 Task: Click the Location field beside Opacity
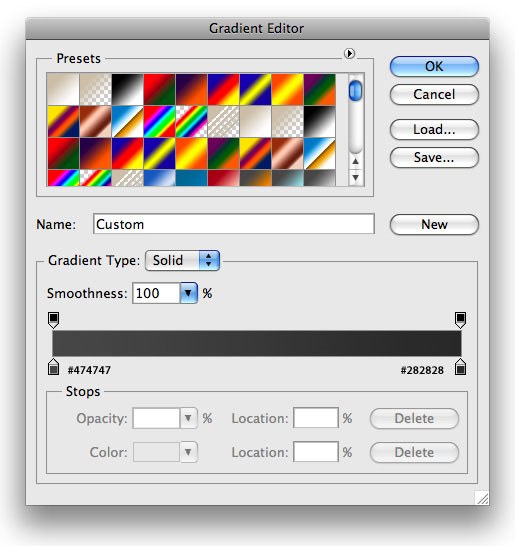[316, 418]
